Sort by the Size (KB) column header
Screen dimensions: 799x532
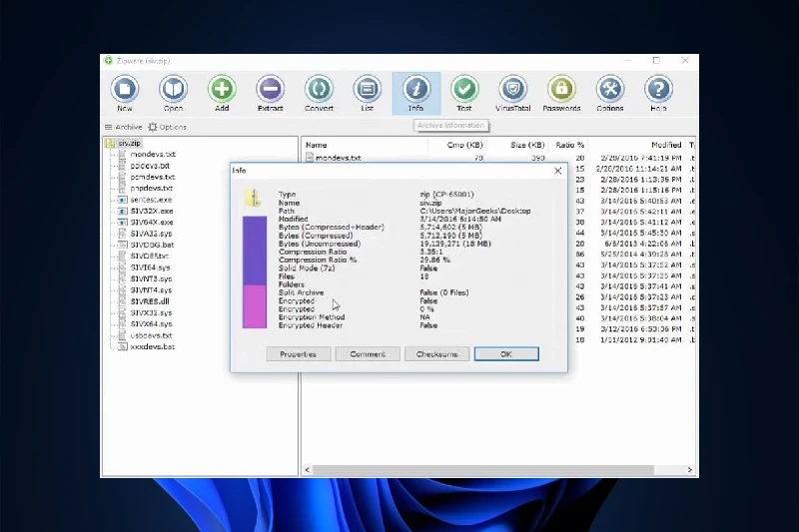(x=516, y=145)
